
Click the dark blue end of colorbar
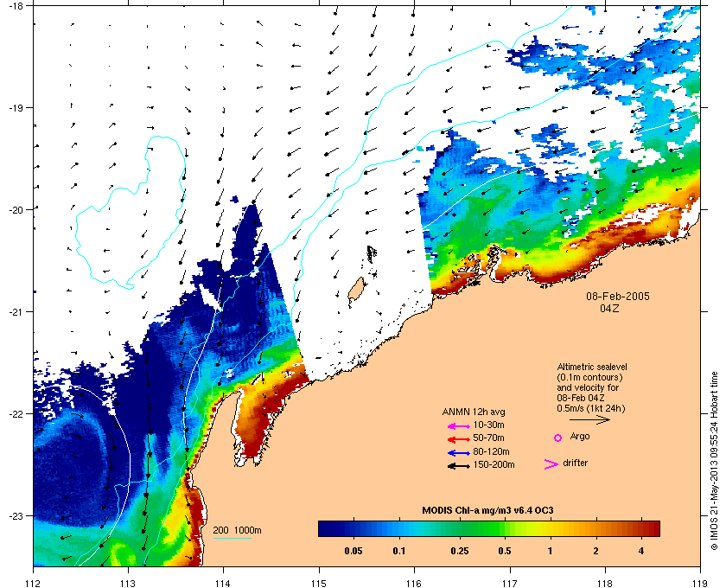click(x=324, y=528)
